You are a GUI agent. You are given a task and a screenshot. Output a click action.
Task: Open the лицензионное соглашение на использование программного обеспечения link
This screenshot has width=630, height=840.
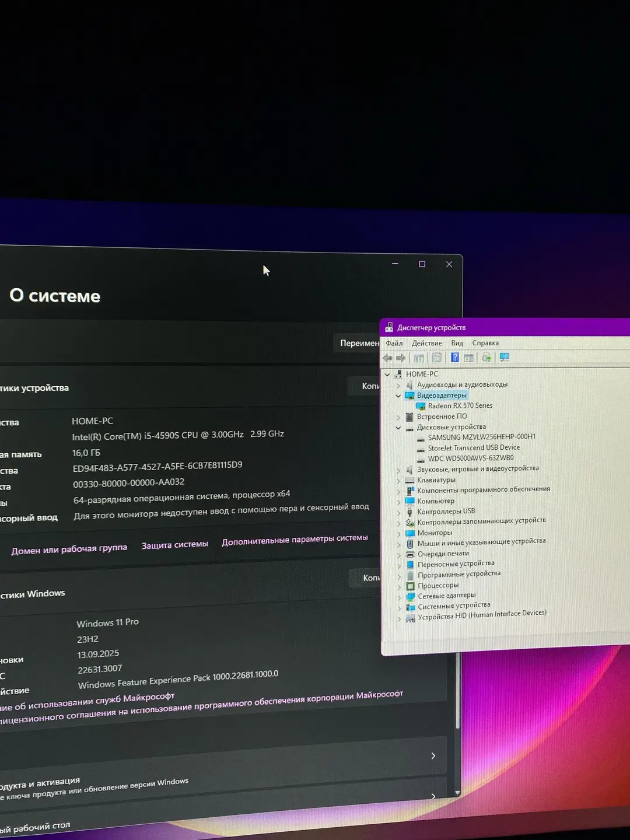pos(201,707)
